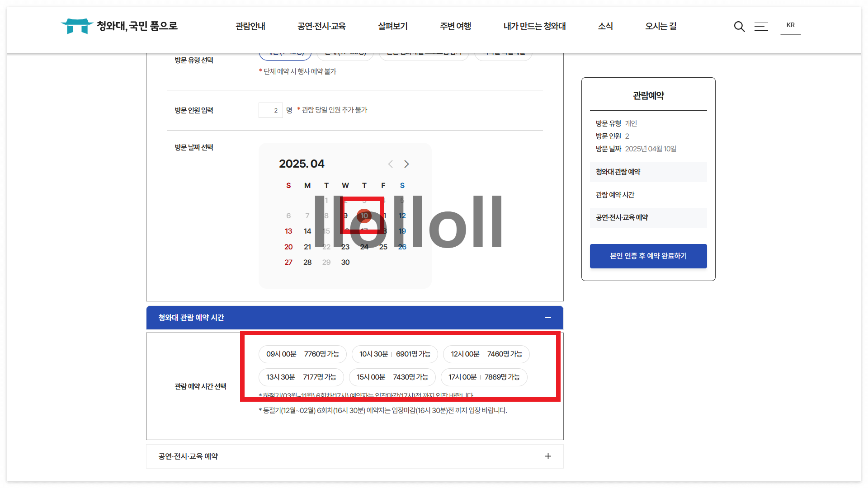Viewport: 868px width, 488px height.
Task: Open 내가 만드는 청와대 menu
Action: [x=534, y=27]
